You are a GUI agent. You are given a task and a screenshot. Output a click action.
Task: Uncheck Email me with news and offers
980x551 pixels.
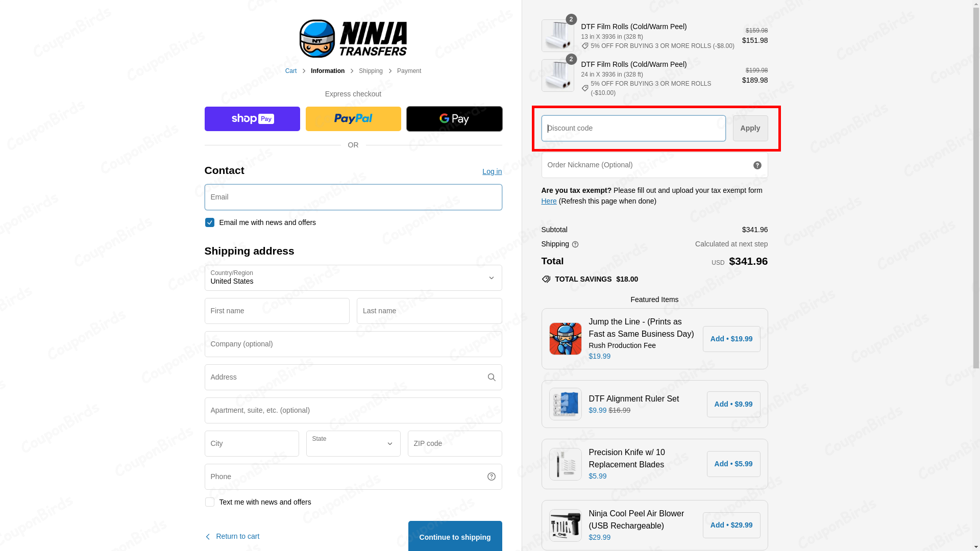pos(209,222)
